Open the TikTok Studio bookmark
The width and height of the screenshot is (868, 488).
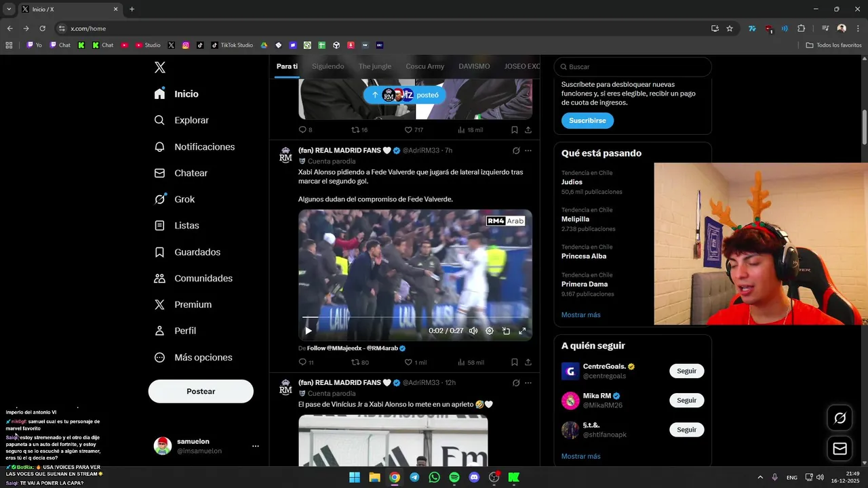[232, 45]
